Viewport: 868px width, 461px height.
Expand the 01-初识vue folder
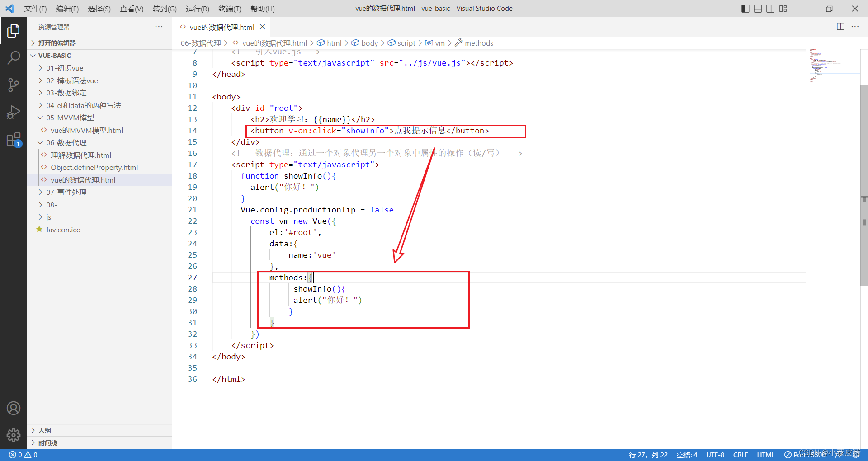pyautogui.click(x=99, y=68)
